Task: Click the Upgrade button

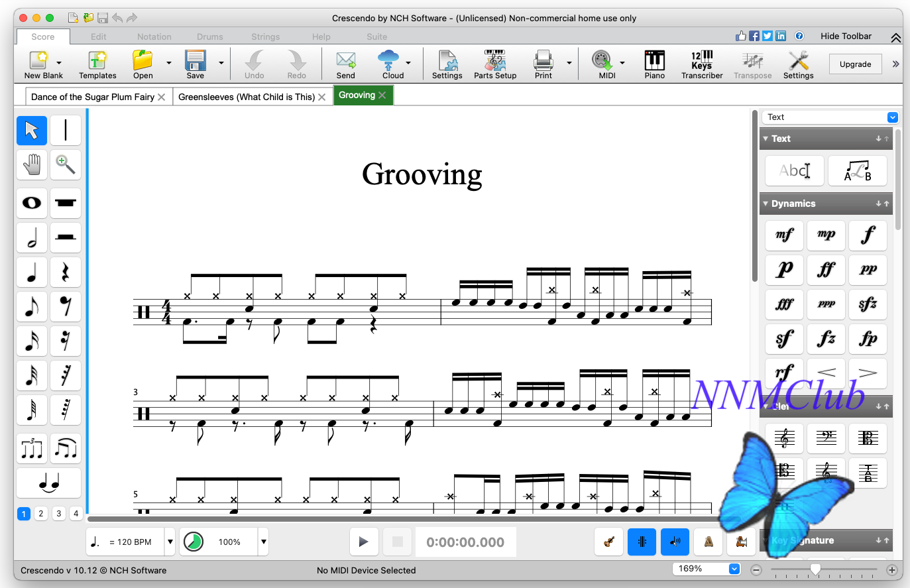Action: click(856, 64)
